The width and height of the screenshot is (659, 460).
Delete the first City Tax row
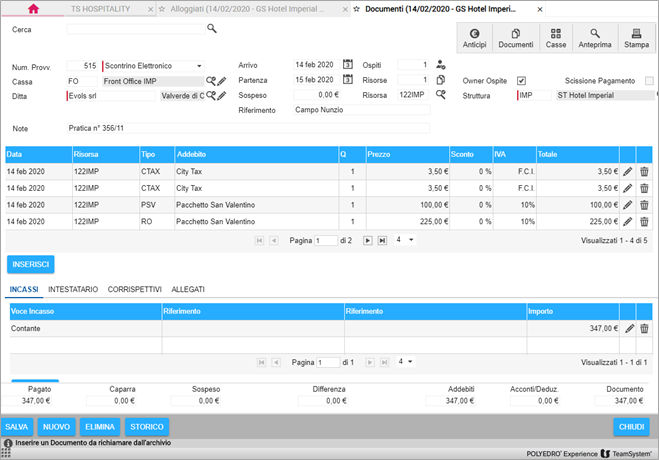pos(644,171)
